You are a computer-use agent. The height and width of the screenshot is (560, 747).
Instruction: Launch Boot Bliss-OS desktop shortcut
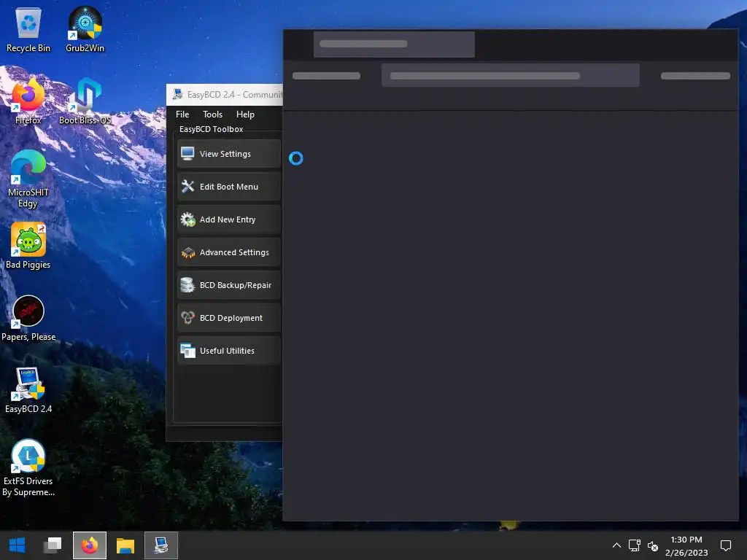tap(85, 101)
